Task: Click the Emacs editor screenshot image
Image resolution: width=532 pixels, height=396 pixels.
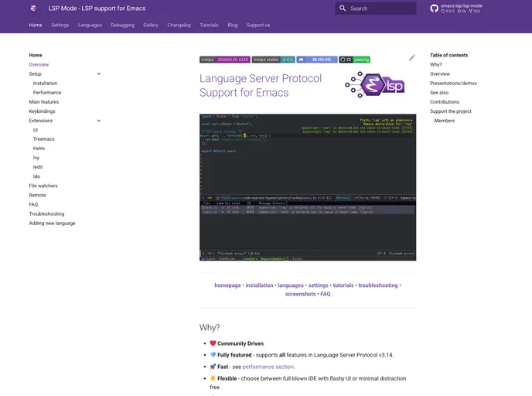Action: pyautogui.click(x=308, y=187)
